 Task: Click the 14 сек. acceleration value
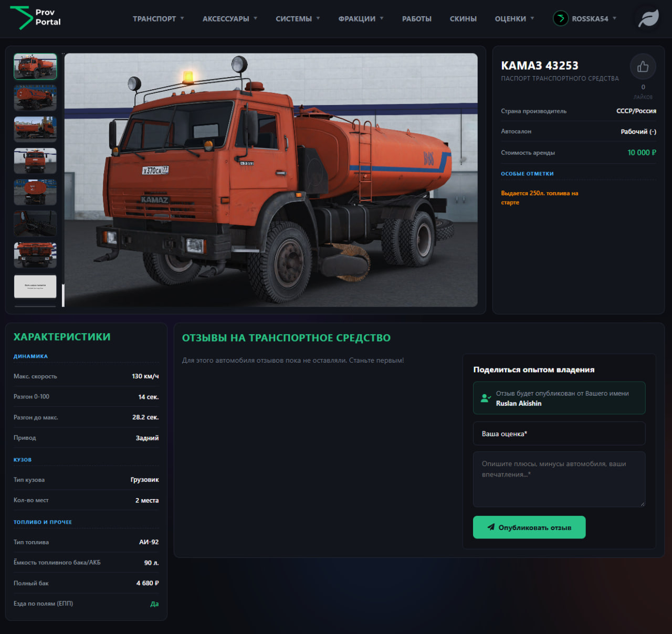point(148,397)
